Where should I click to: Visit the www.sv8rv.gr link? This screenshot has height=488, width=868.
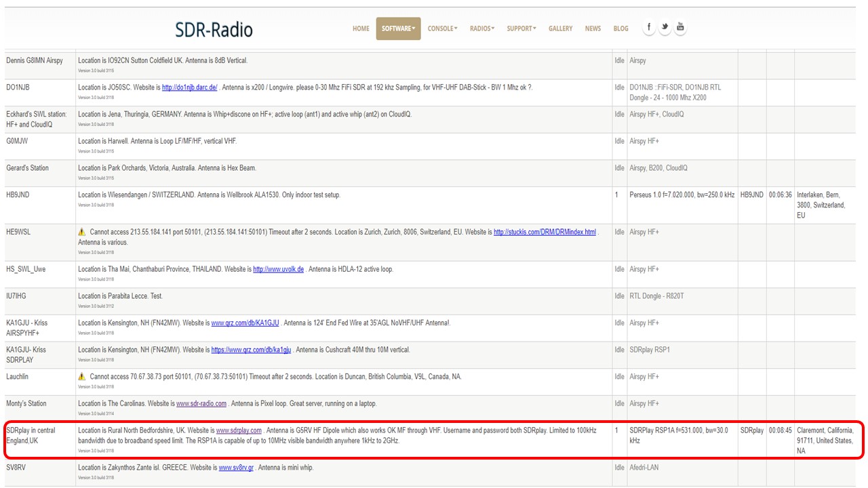tap(236, 468)
